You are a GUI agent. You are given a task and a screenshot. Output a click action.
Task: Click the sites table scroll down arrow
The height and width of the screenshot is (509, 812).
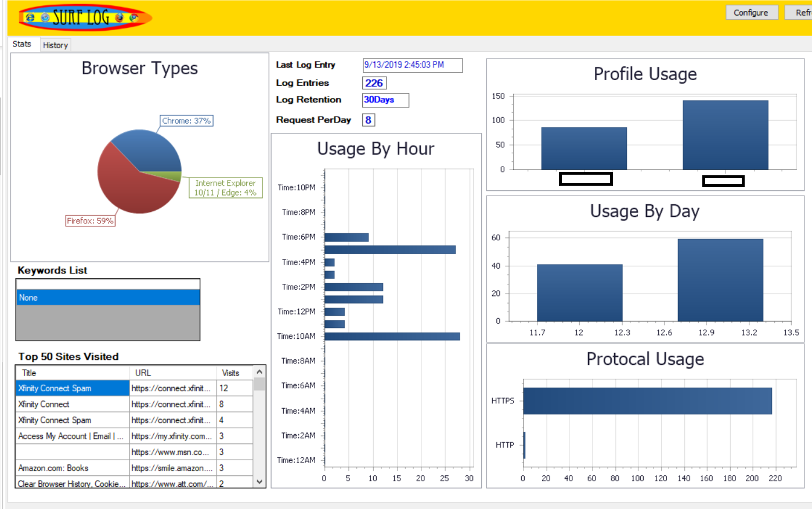click(x=259, y=482)
